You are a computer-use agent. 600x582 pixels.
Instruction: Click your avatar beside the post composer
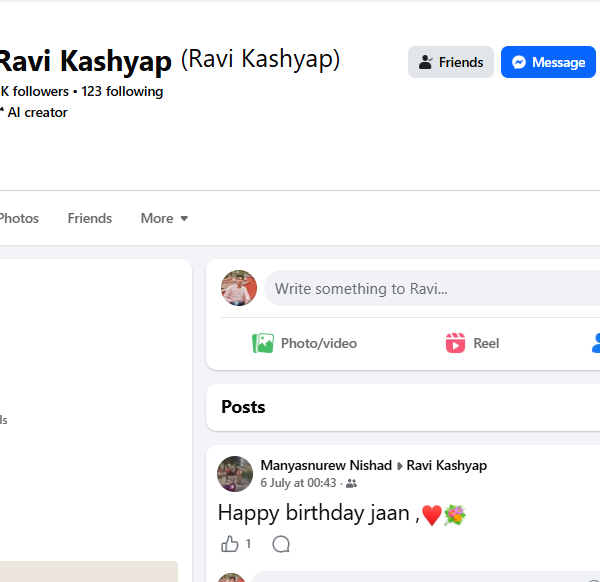click(239, 288)
